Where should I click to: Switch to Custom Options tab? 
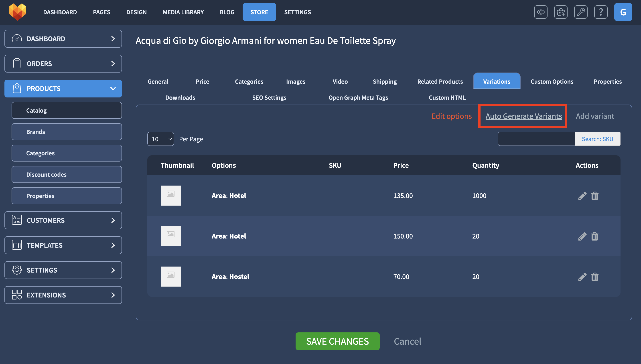pos(552,81)
